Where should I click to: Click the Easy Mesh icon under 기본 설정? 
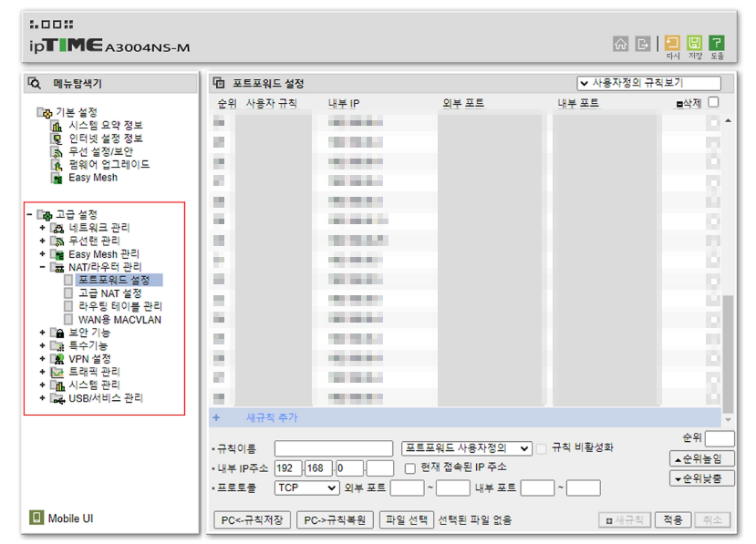pos(57,179)
